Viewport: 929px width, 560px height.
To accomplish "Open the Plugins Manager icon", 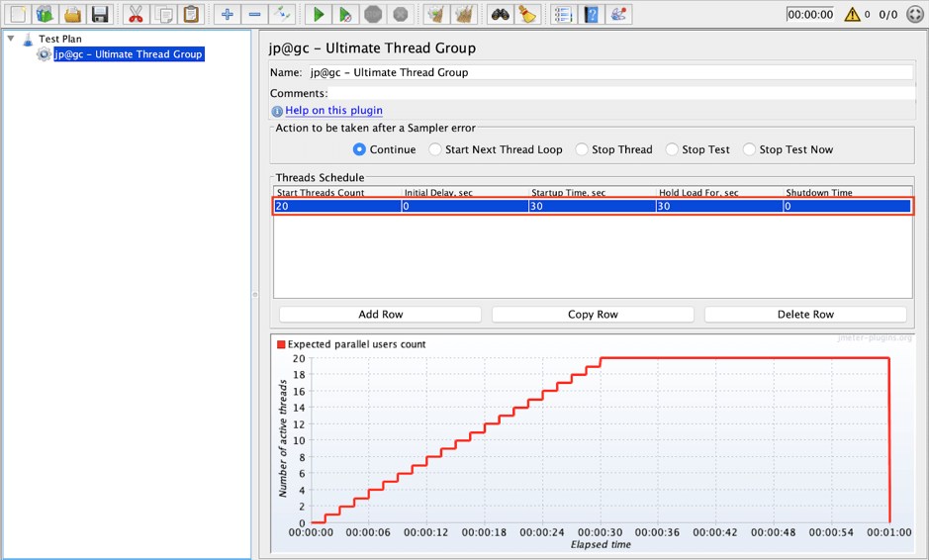I will coord(618,14).
